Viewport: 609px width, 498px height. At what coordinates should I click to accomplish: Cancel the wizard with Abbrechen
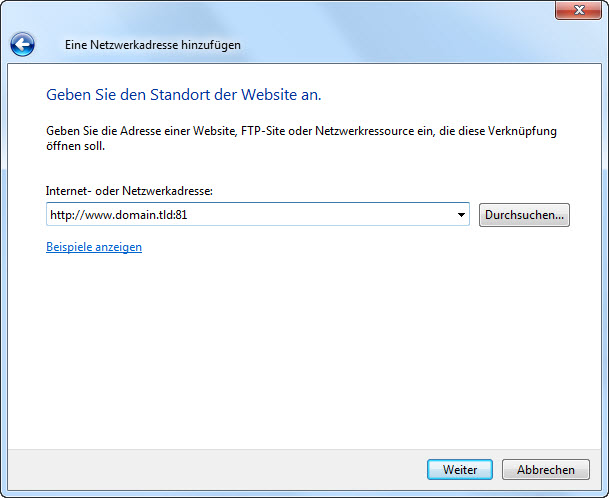(x=546, y=469)
